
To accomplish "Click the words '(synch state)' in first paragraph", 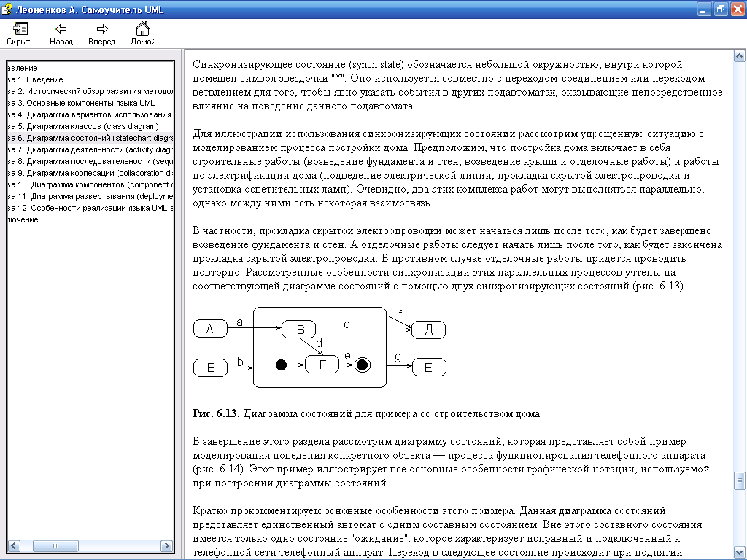I will (x=376, y=64).
